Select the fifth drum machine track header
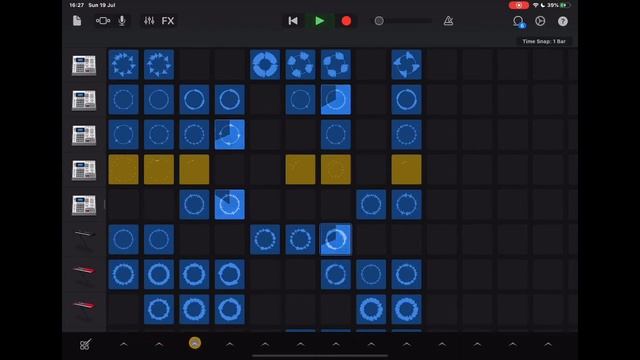640x360 pixels. click(84, 204)
